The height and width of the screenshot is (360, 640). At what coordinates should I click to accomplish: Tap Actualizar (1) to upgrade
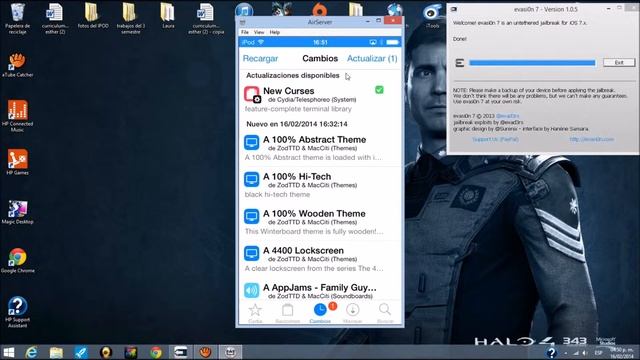pos(372,58)
